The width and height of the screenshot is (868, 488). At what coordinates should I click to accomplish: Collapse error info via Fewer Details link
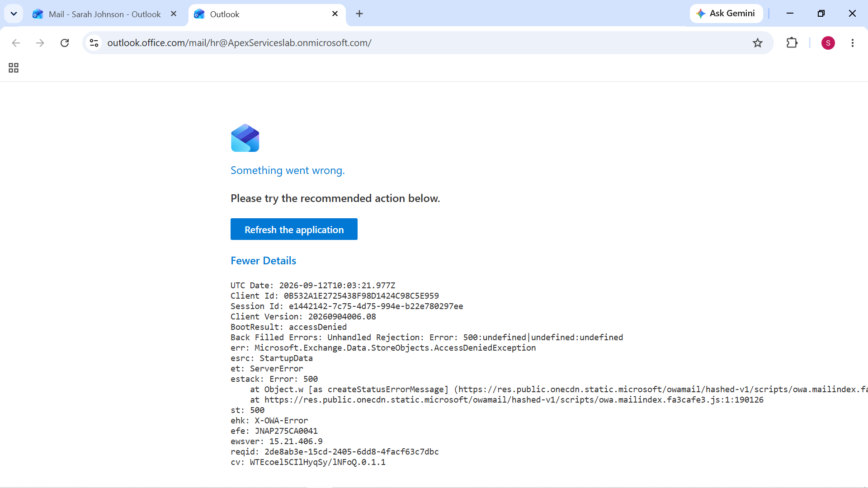263,261
